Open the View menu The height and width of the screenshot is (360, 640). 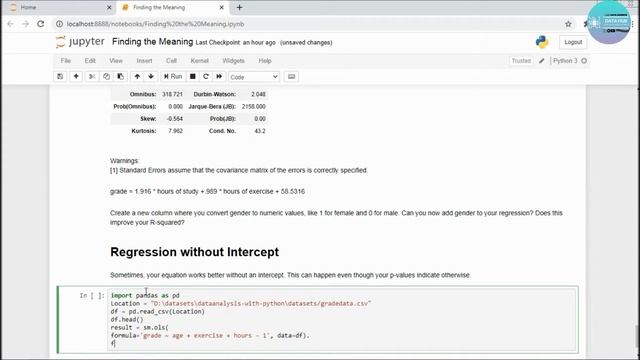[x=116, y=61]
